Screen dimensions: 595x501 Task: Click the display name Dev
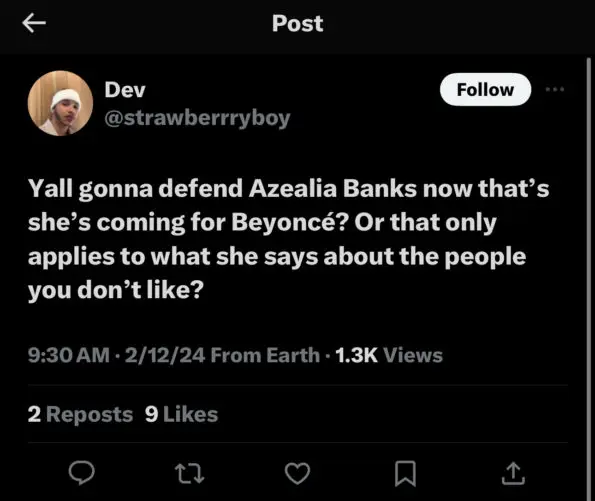[125, 90]
